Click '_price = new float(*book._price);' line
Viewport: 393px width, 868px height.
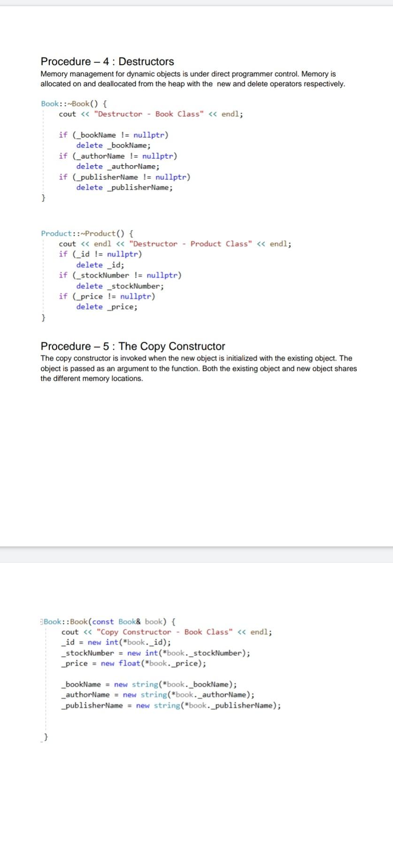(134, 663)
